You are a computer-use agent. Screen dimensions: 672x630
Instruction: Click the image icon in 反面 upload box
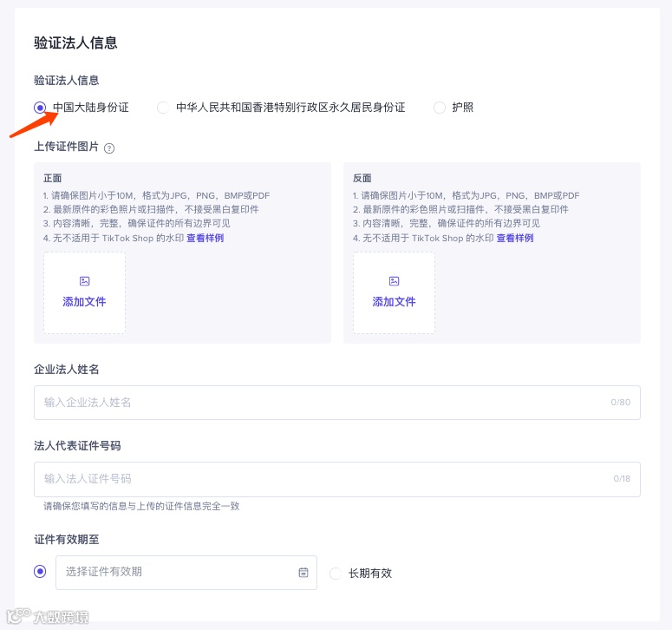pyautogui.click(x=394, y=281)
